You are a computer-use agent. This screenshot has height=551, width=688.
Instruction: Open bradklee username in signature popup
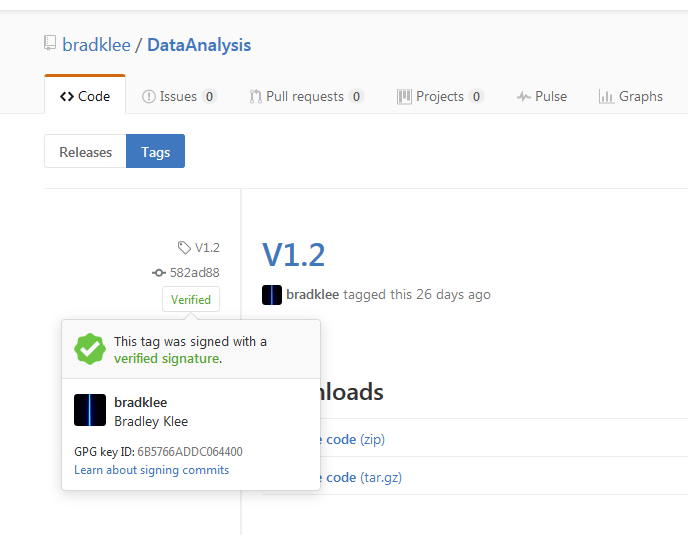click(x=140, y=402)
